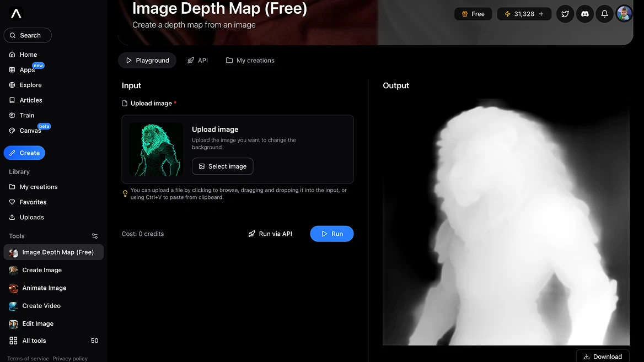The width and height of the screenshot is (644, 362).
Task: Open Canvas beta in the sidebar
Action: pos(30,131)
